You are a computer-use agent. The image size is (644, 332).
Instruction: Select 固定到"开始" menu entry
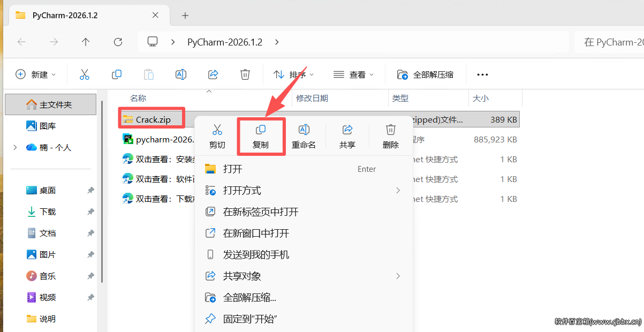304,319
